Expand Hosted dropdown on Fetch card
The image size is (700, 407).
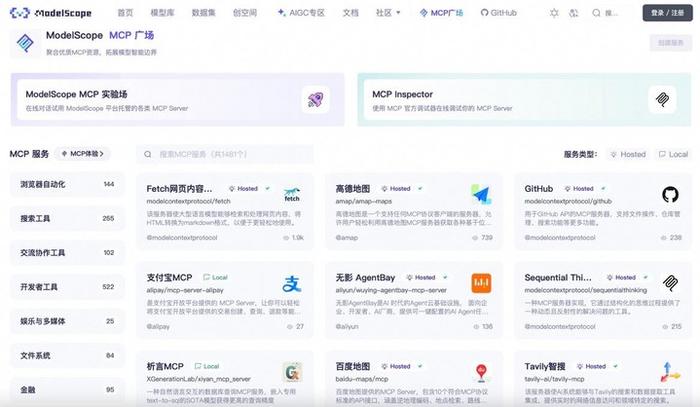tap(267, 189)
